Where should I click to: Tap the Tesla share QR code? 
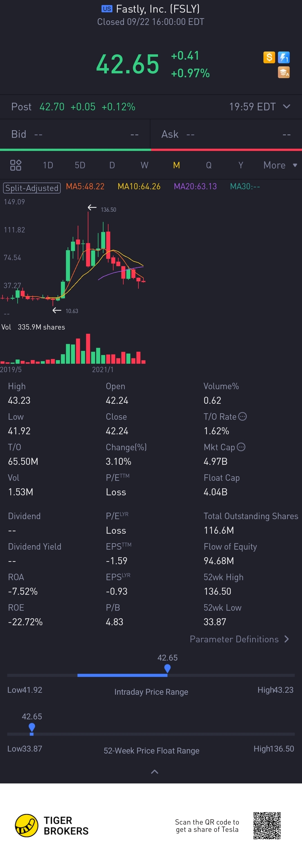point(267,825)
